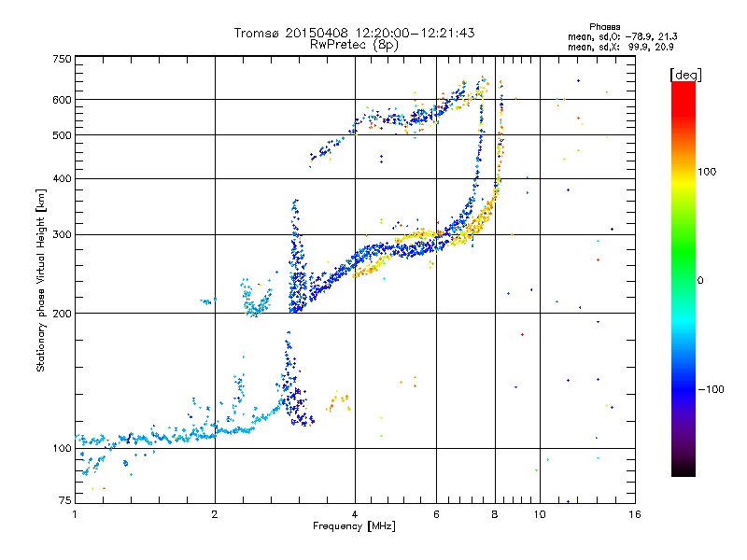
Task: Click the black bottom of the phase colorbar
Action: (x=684, y=469)
